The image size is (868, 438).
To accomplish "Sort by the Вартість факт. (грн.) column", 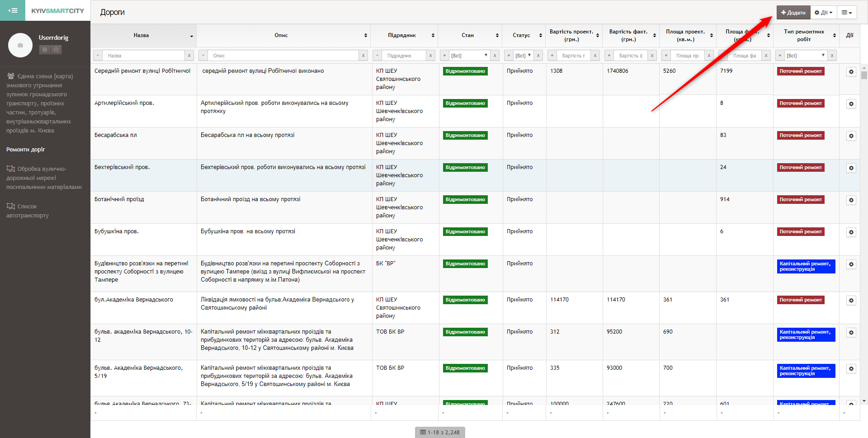I will tap(631, 35).
